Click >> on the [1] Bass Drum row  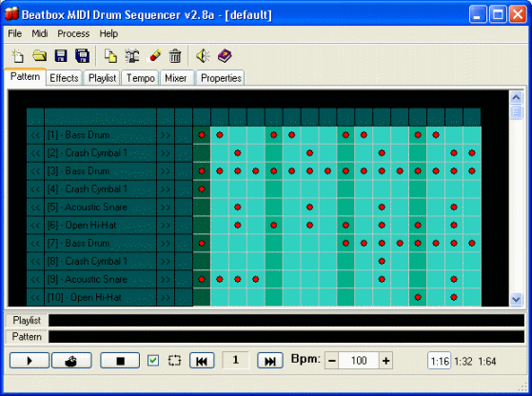(166, 135)
